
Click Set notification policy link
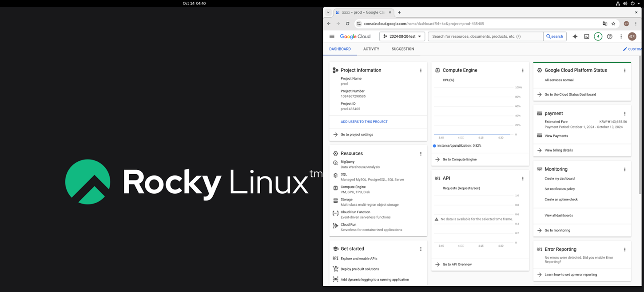[x=560, y=189]
